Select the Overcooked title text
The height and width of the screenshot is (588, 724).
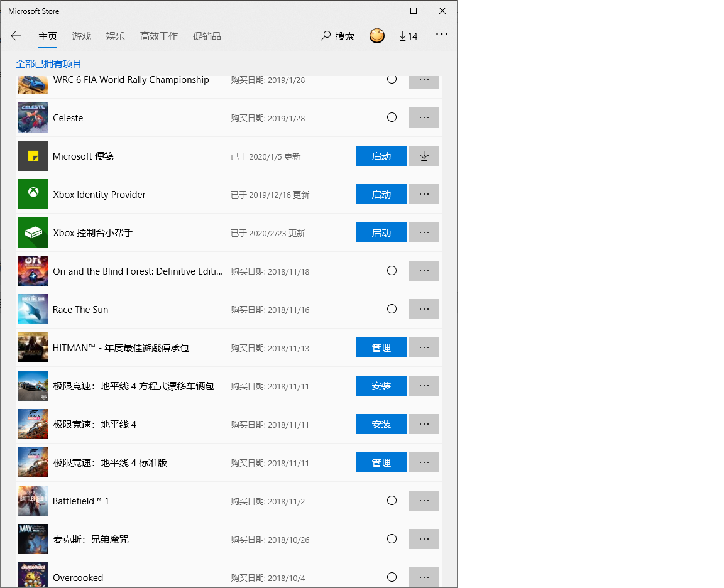[x=78, y=578]
